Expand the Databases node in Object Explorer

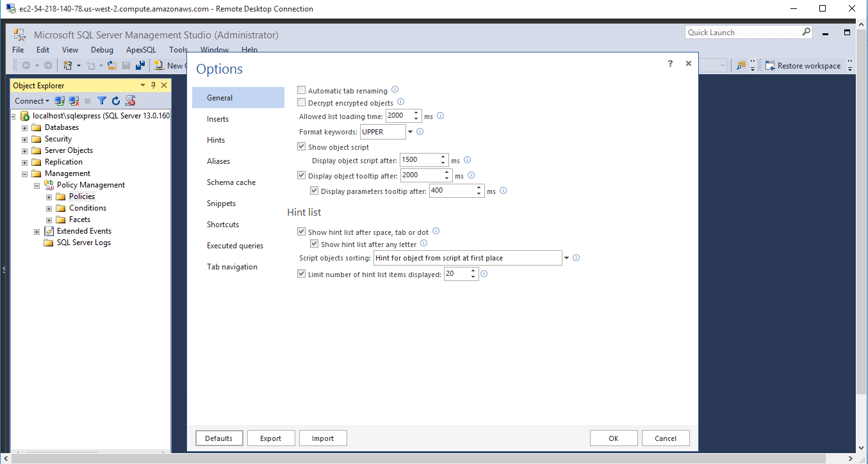coord(25,127)
